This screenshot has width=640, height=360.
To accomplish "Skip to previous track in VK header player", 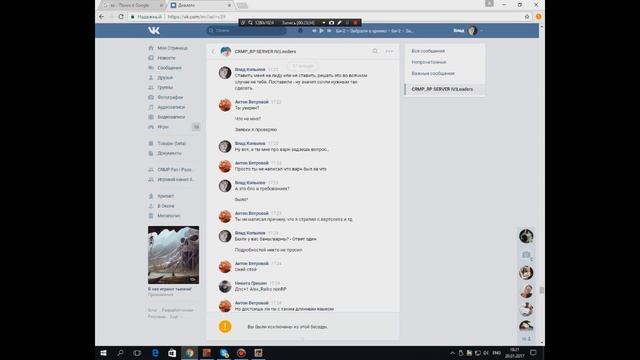I will point(314,31).
